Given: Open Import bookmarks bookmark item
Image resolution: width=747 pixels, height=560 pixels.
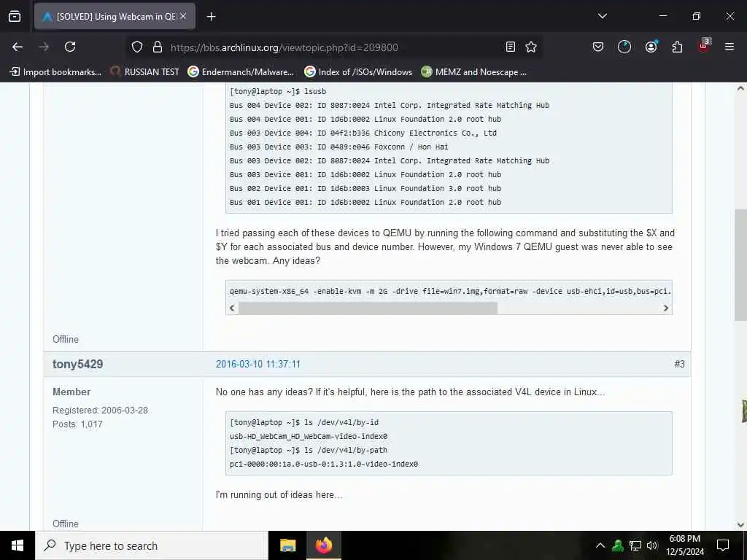Looking at the screenshot, I should click(x=55, y=72).
